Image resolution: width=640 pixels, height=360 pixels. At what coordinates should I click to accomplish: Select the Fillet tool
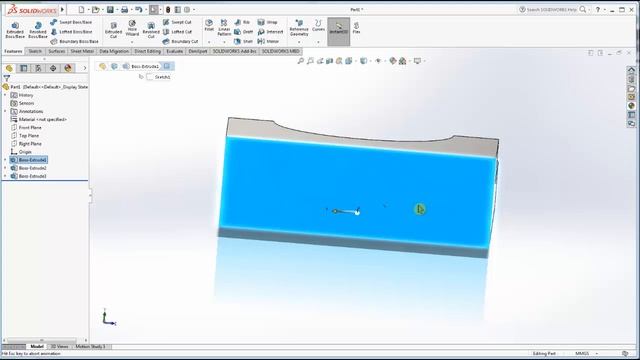209,25
